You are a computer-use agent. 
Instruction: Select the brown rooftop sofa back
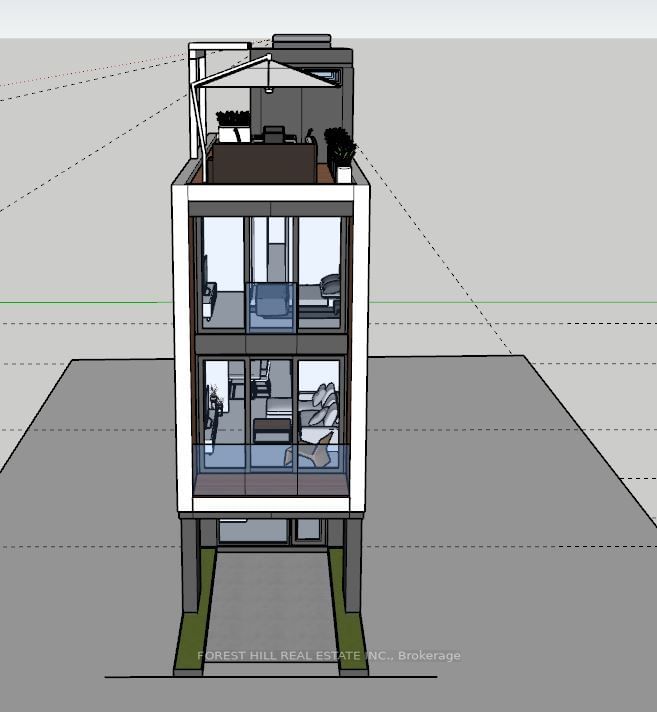(x=264, y=163)
